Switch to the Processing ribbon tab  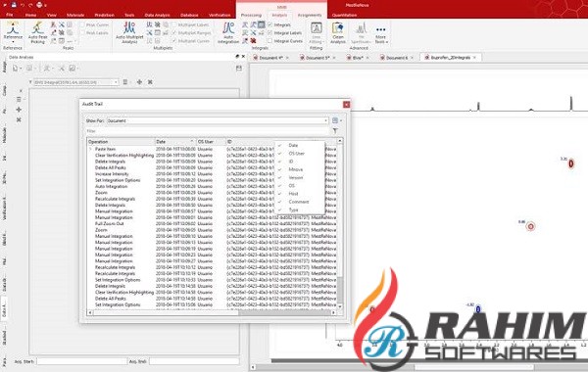point(251,15)
